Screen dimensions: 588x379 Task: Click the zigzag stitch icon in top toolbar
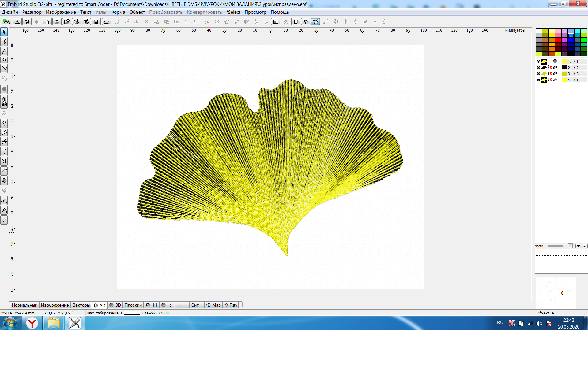(x=6, y=22)
